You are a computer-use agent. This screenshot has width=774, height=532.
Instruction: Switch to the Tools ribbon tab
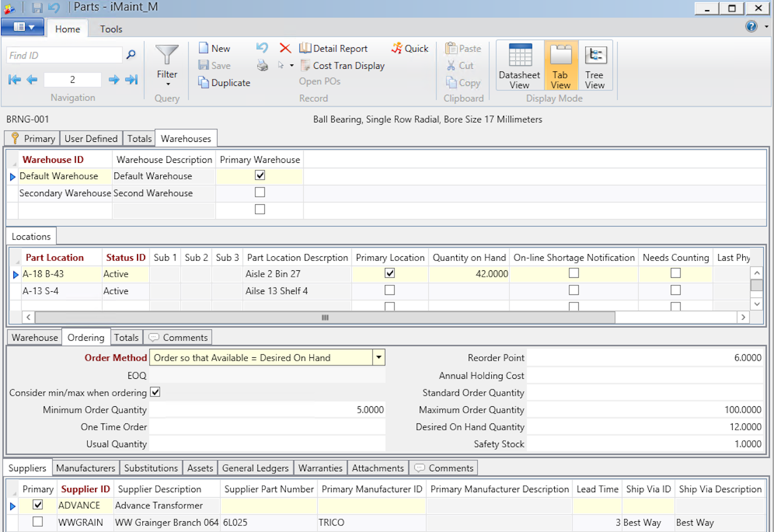(x=111, y=28)
